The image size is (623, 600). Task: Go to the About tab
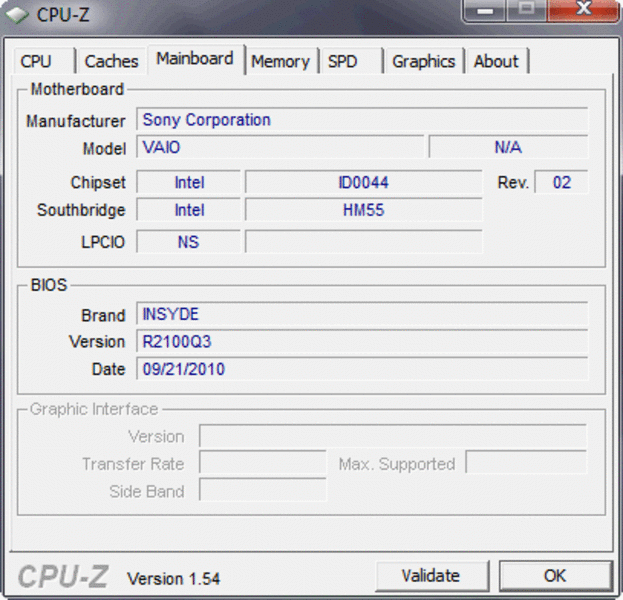tap(497, 61)
